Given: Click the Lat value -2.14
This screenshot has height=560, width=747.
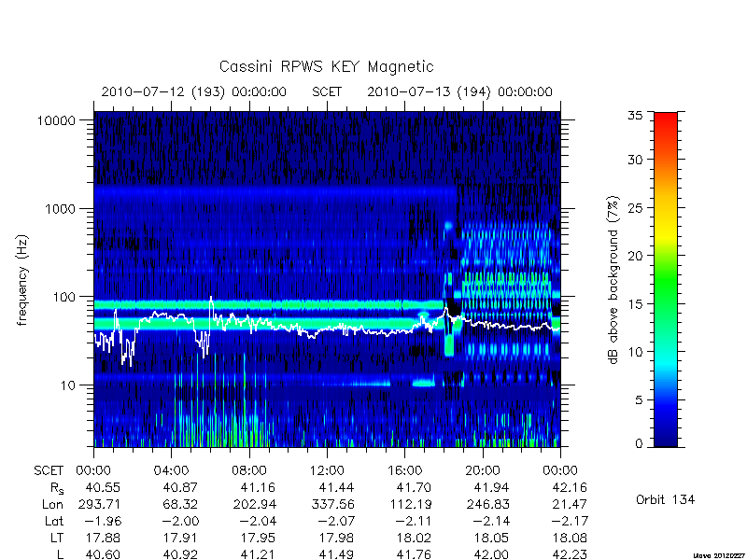Looking at the screenshot, I should point(491,522).
